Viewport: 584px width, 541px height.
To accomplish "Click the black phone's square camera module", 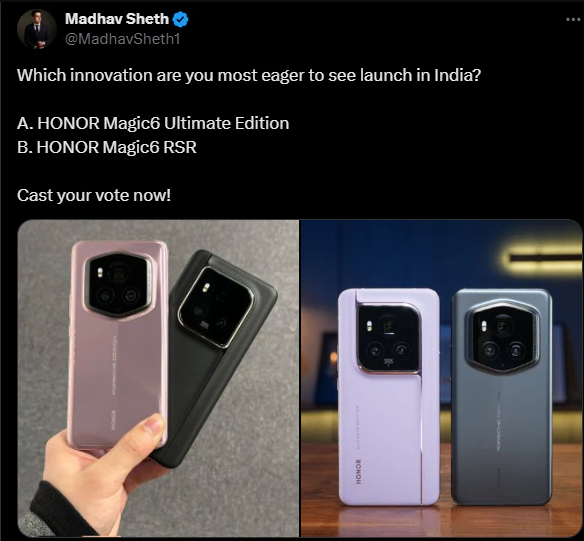I will coord(215,307).
